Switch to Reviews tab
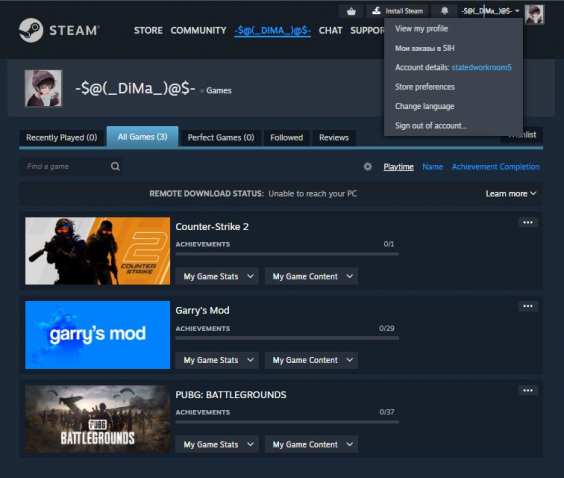This screenshot has height=478, width=564. [x=334, y=137]
